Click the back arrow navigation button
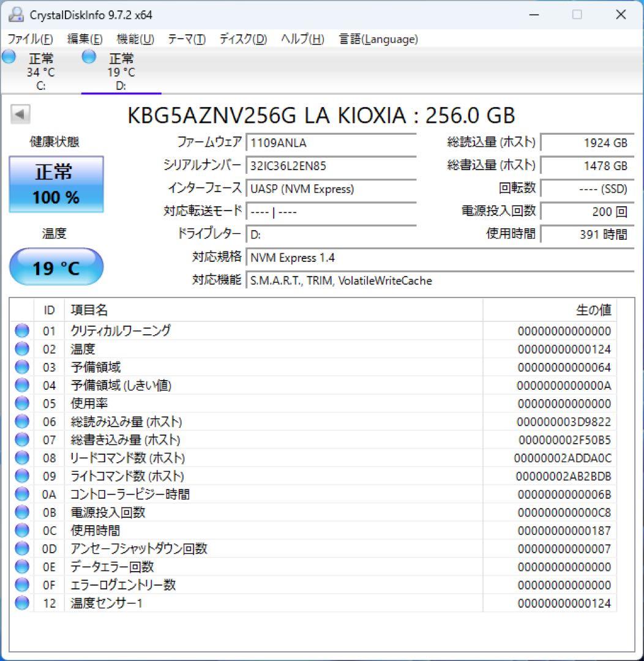 click(20, 115)
